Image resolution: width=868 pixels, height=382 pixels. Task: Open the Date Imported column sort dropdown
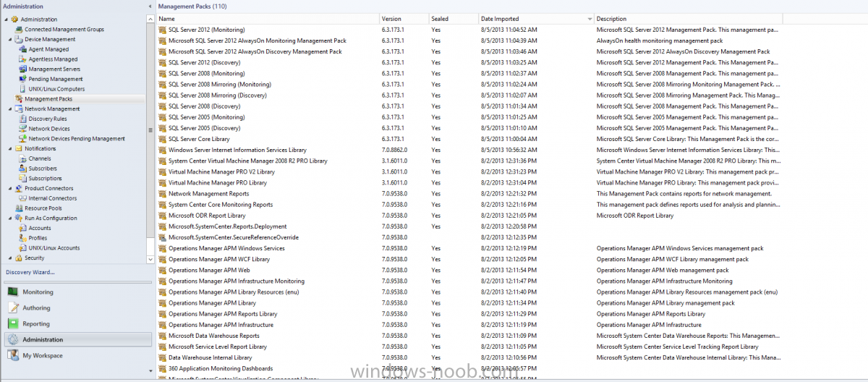coord(590,19)
